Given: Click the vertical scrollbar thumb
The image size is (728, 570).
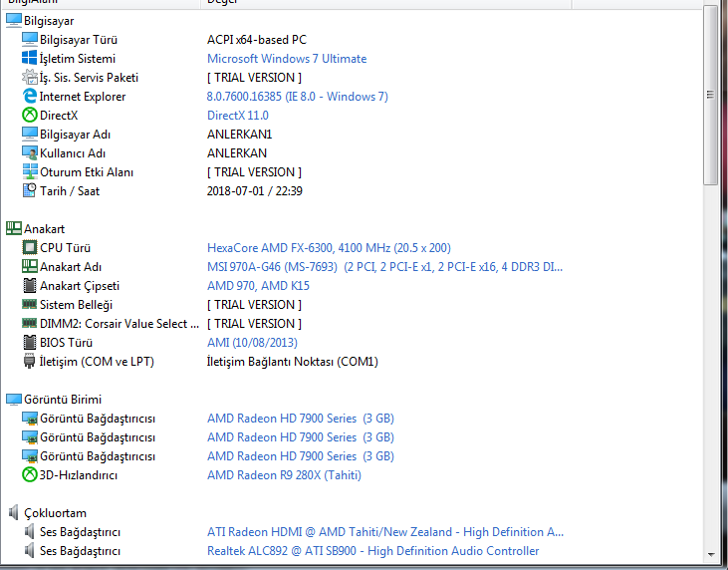Looking at the screenshot, I should [710, 96].
